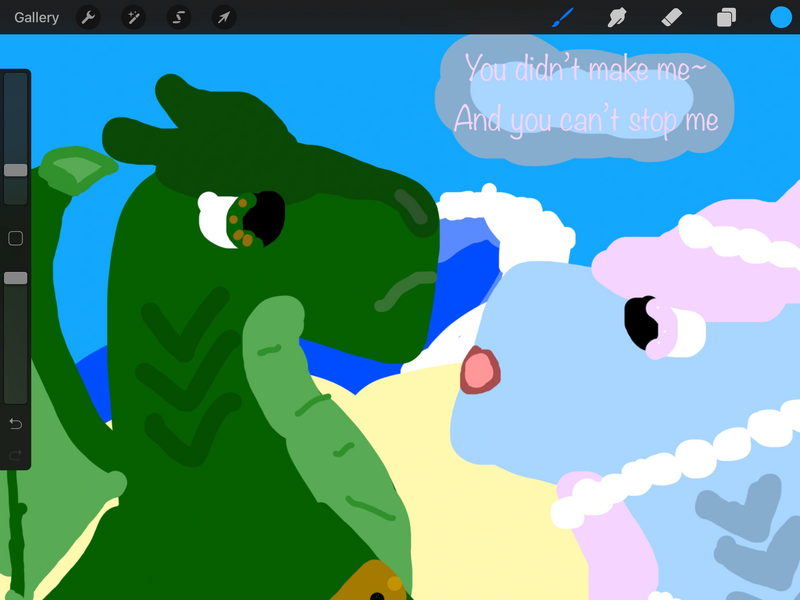Click the blue dragon's pink nostril
The width and height of the screenshot is (800, 600).
(x=481, y=370)
